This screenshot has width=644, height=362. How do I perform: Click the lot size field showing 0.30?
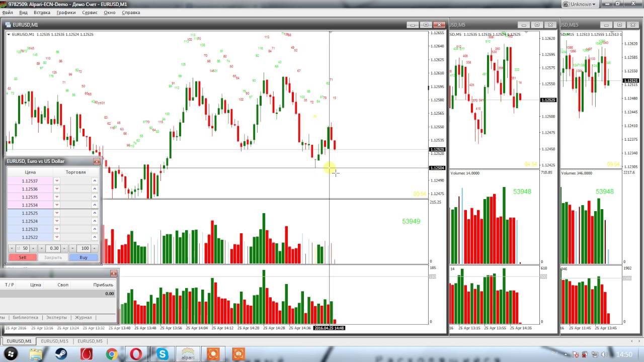coord(53,248)
